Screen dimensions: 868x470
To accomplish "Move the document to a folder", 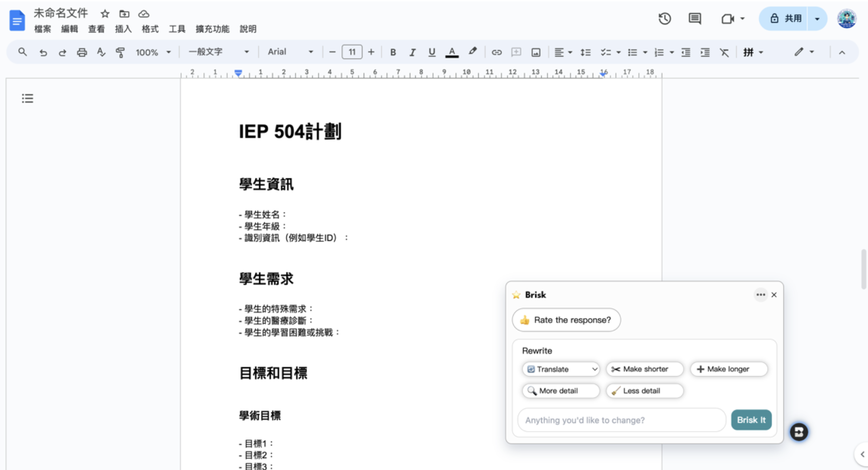I will pos(124,14).
